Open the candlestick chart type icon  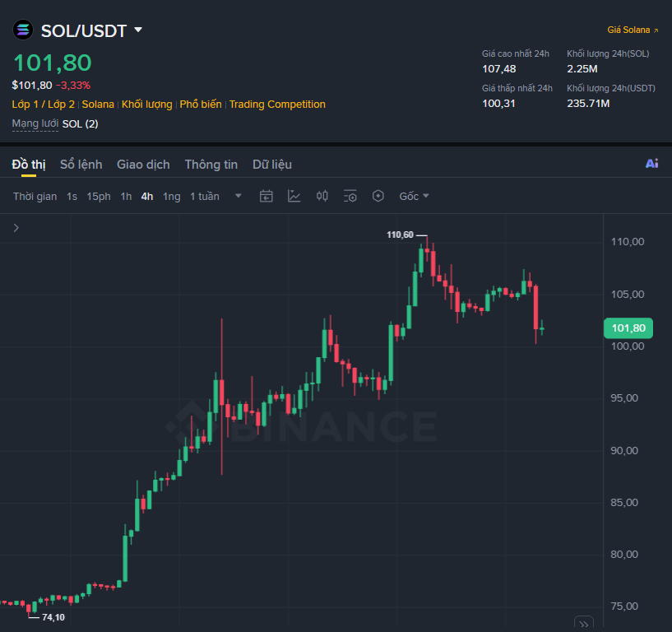pyautogui.click(x=322, y=196)
